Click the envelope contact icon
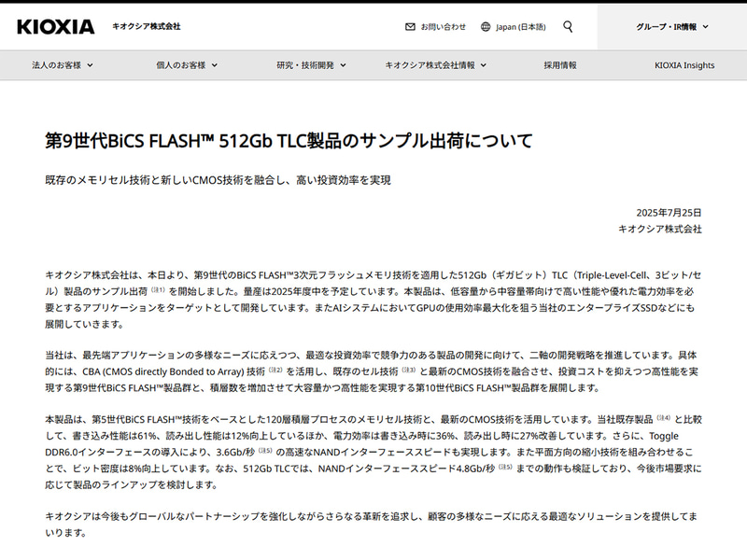 click(410, 27)
